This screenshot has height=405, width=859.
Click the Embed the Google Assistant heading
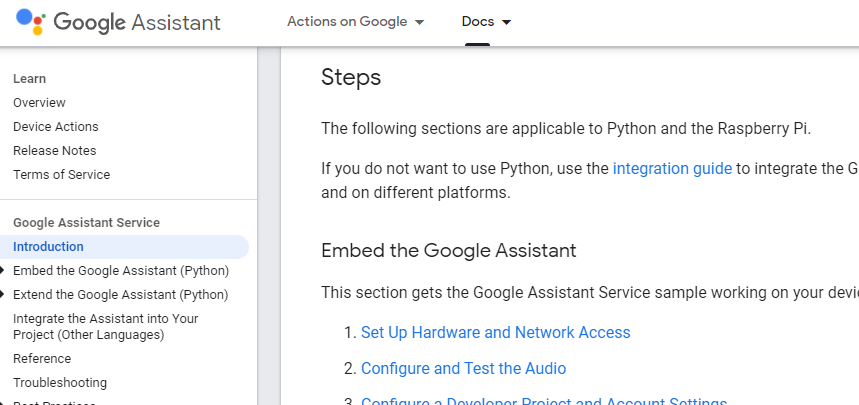point(449,250)
